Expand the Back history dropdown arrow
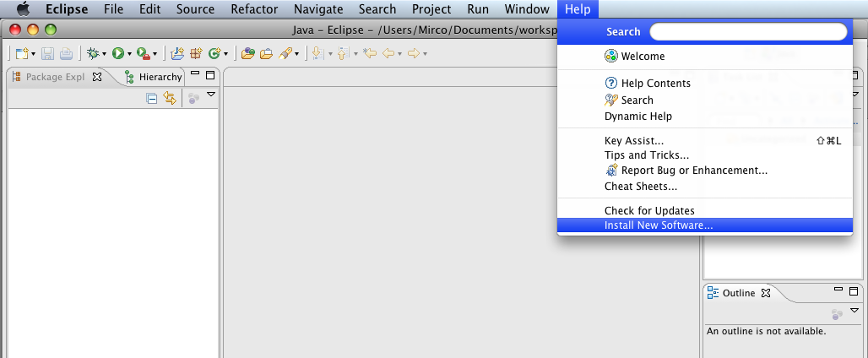Screen dimensions: 868x358 399,54
